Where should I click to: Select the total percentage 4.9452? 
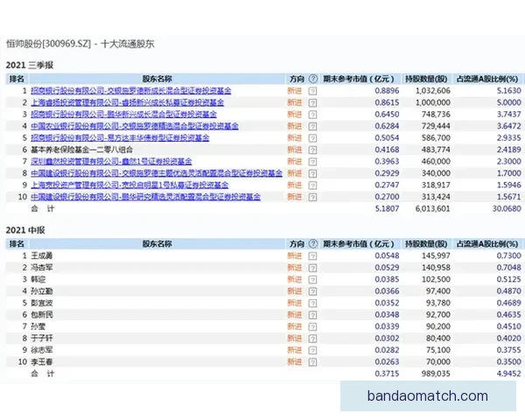(x=509, y=374)
